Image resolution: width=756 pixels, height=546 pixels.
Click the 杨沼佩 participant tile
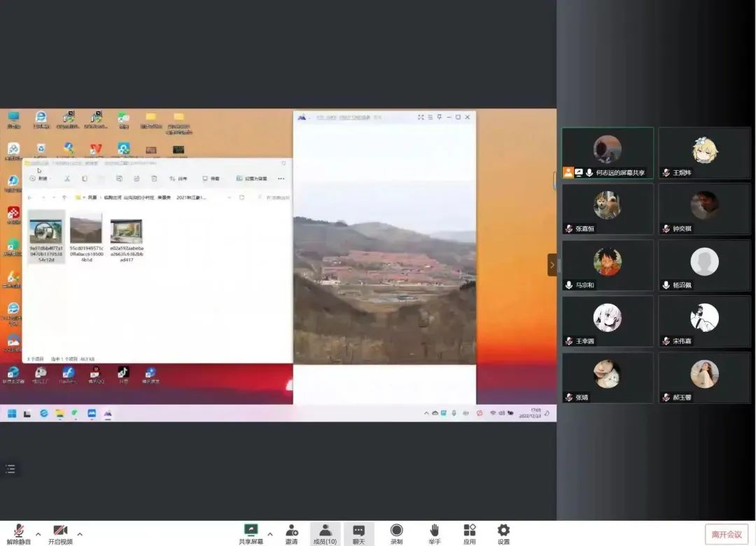coord(704,265)
